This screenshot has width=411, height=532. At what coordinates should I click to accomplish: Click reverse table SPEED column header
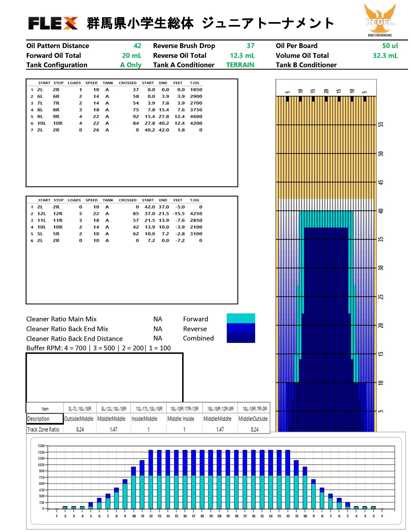pyautogui.click(x=92, y=200)
